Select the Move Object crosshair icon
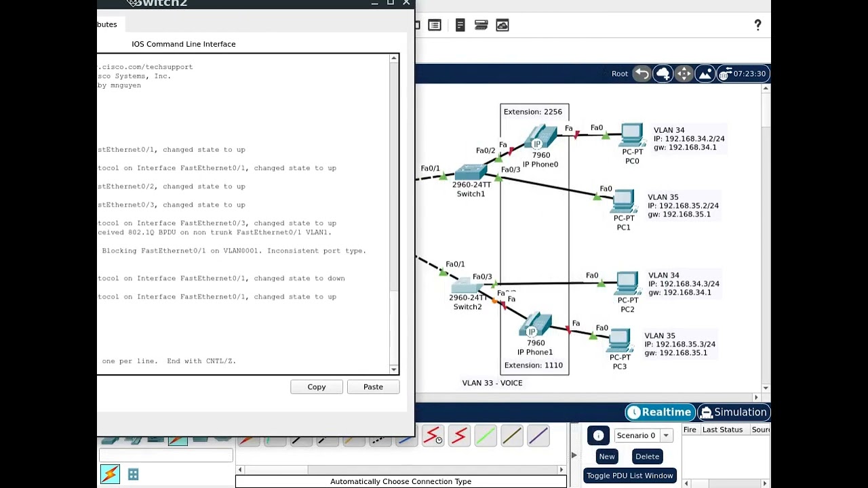This screenshot has height=488, width=868. pos(684,74)
